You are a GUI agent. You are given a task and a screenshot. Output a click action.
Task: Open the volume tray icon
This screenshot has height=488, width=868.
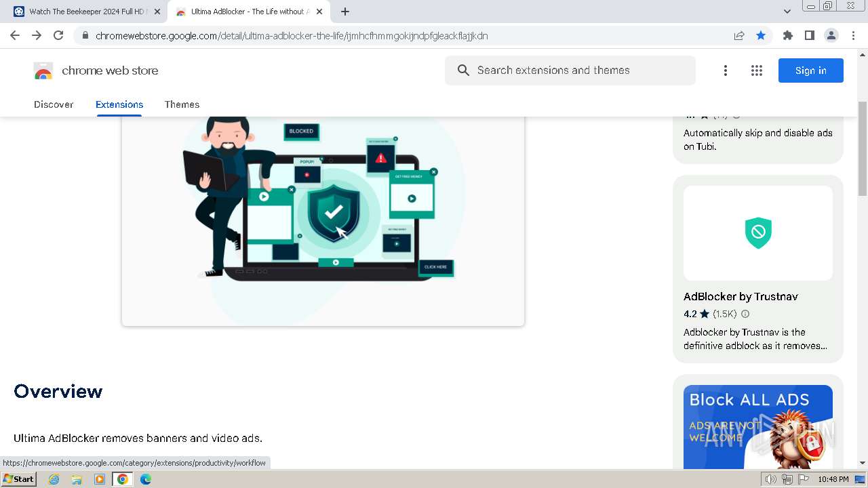(x=770, y=479)
